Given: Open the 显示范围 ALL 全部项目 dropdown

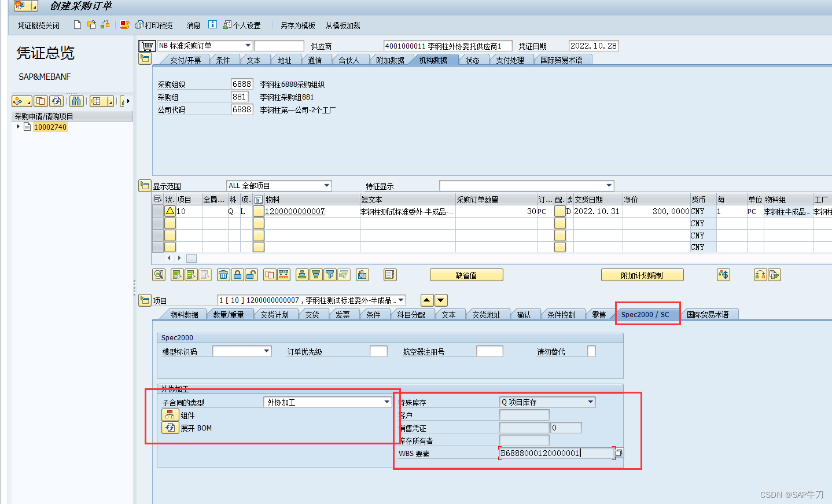Looking at the screenshot, I should pos(326,186).
